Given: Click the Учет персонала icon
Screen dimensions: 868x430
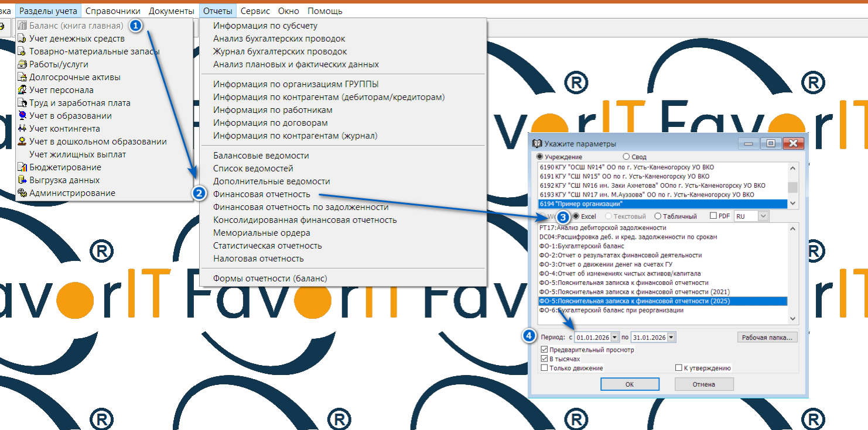Looking at the screenshot, I should [22, 90].
